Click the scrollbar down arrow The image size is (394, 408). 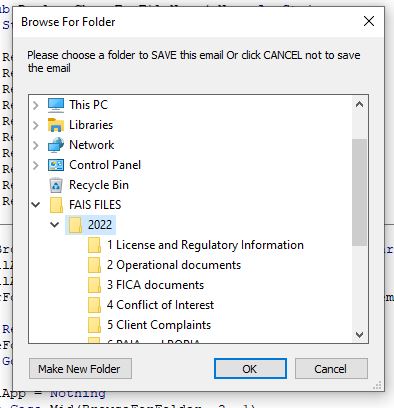coord(359,334)
